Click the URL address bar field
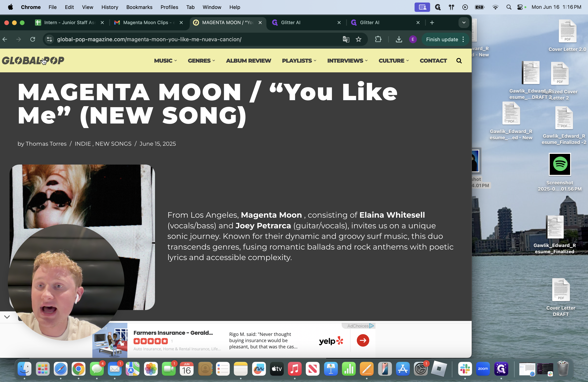Screen dimensions: 588x382 coord(193,39)
